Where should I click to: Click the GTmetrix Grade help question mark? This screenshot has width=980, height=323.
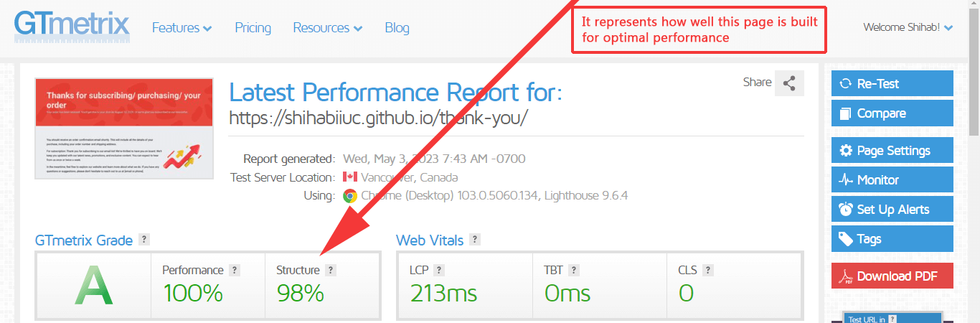(x=144, y=240)
